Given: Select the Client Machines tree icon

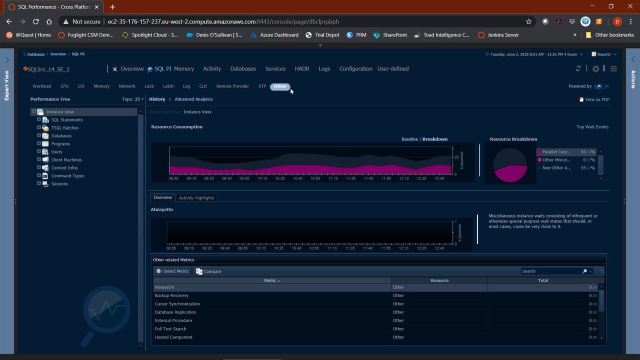Looking at the screenshot, I should 45,160.
